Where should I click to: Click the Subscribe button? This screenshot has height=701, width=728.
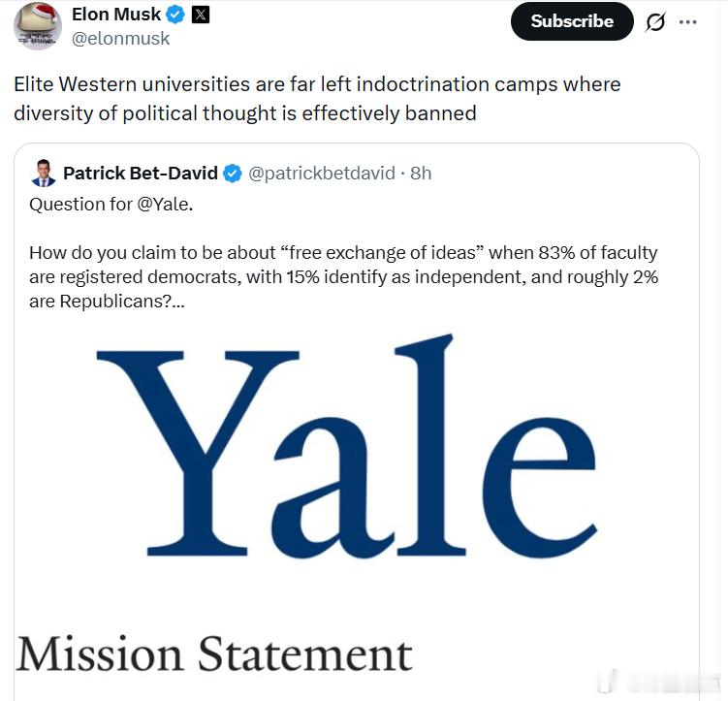(x=572, y=21)
